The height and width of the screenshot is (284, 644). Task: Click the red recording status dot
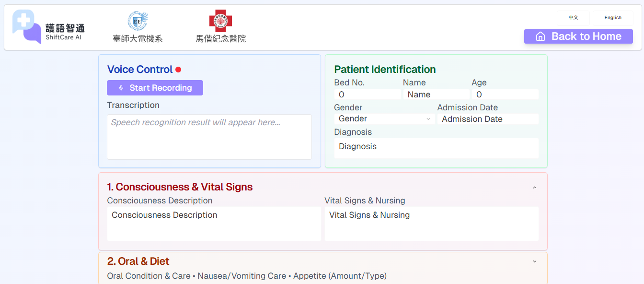178,70
